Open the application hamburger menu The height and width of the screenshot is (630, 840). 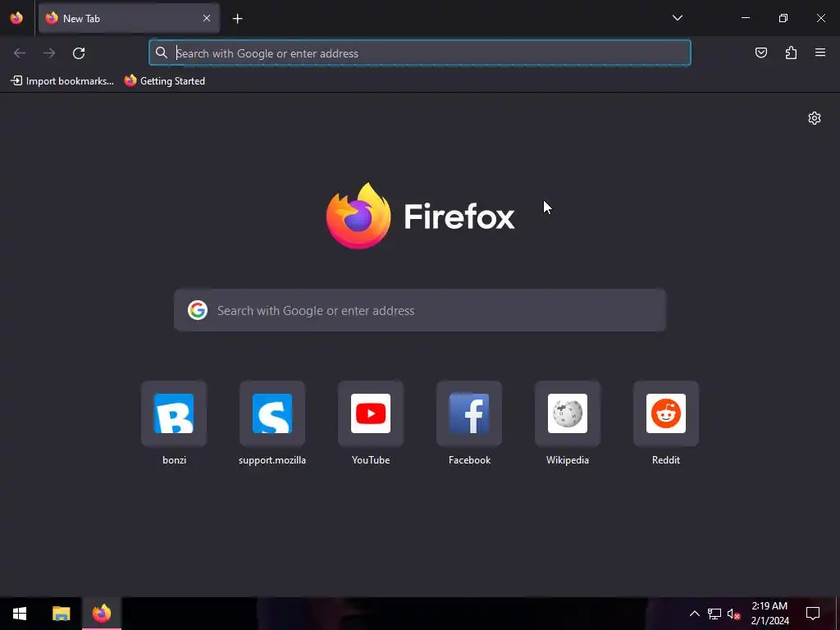[820, 52]
